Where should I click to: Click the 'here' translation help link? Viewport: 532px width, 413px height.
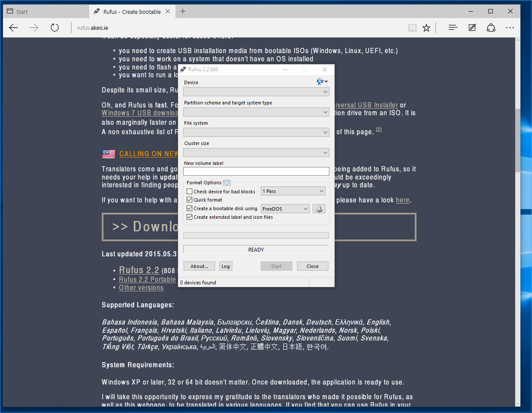[x=403, y=200]
